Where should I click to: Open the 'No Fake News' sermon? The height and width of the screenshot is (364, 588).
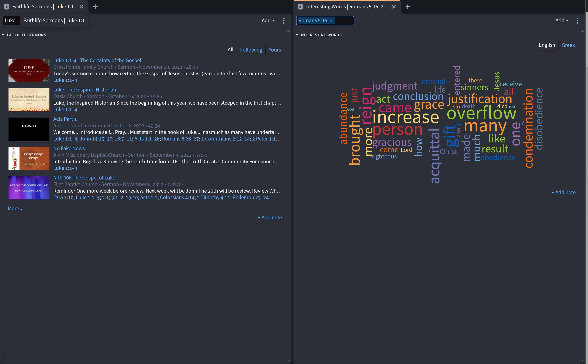pyautogui.click(x=69, y=148)
